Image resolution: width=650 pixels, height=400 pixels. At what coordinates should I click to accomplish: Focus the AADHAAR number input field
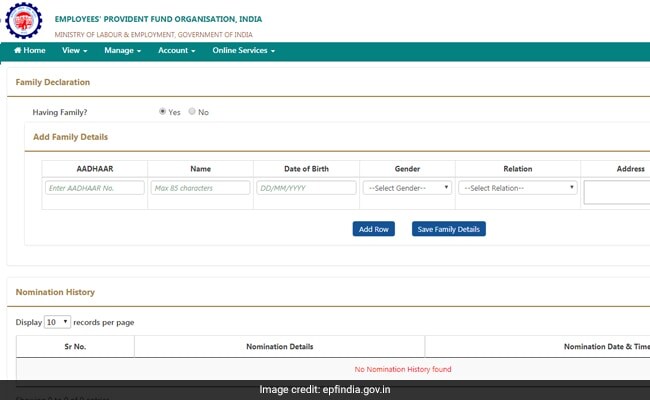click(x=94, y=188)
